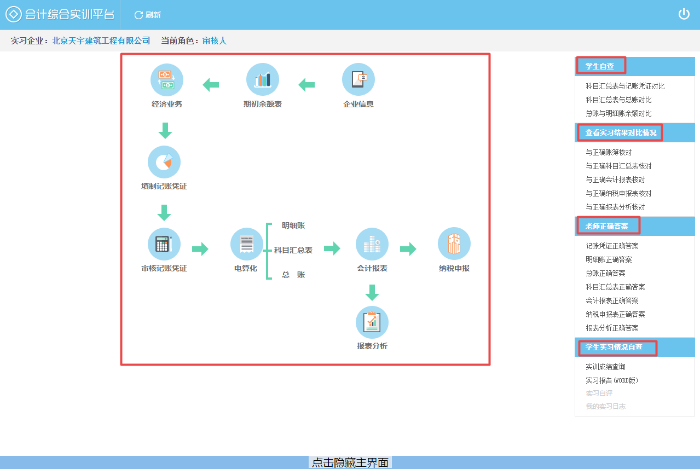Select 明细账 in the ledger branch
The height and width of the screenshot is (469, 700).
(292, 226)
